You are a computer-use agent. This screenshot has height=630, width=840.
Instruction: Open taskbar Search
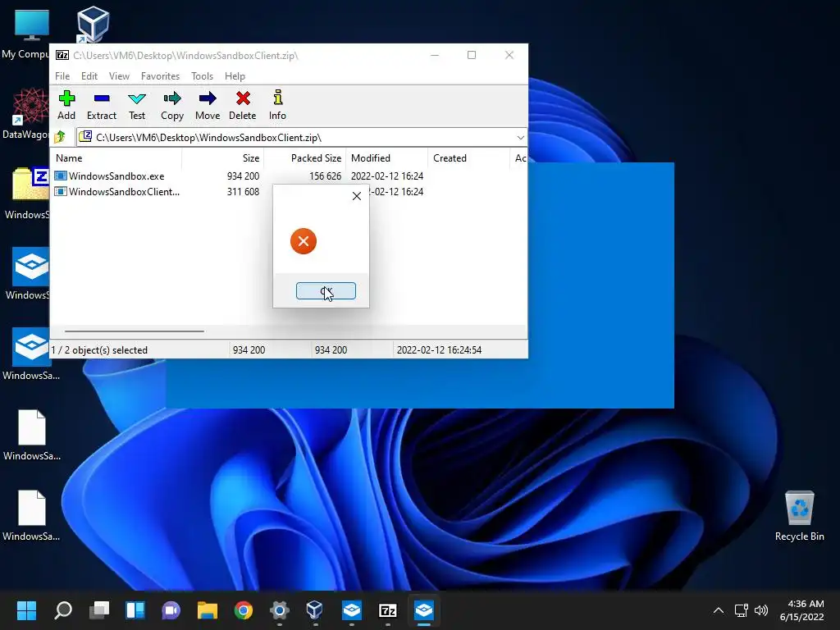click(x=63, y=609)
